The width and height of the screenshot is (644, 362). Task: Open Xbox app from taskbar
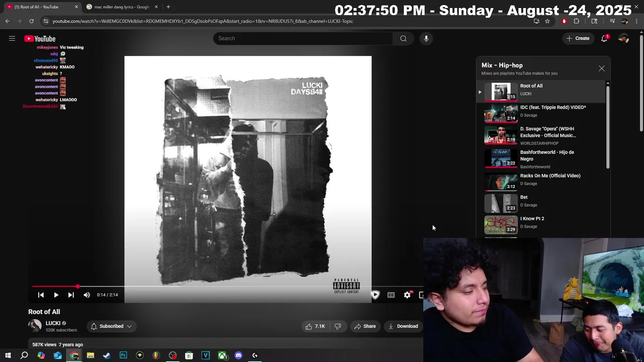pyautogui.click(x=222, y=355)
